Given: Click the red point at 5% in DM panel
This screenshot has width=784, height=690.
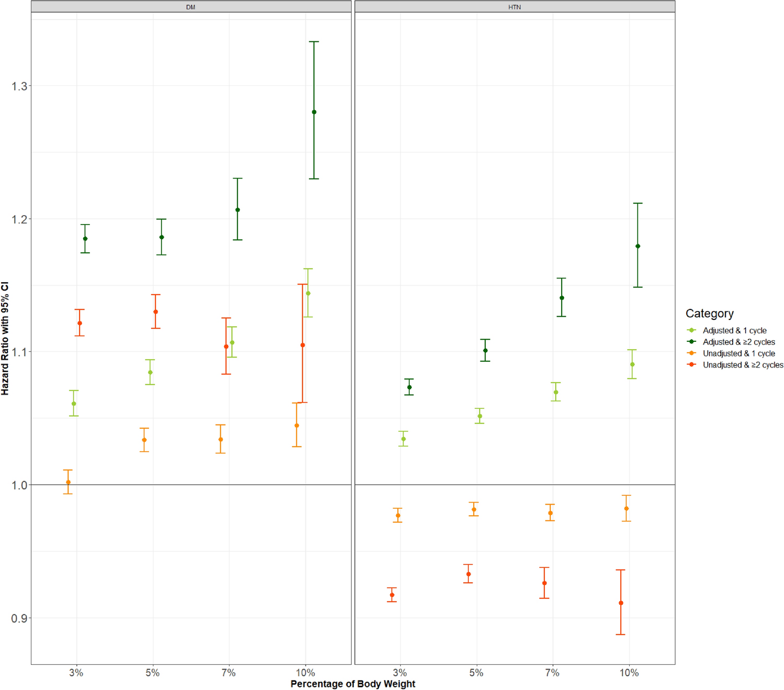Looking at the screenshot, I should pyautogui.click(x=155, y=312).
